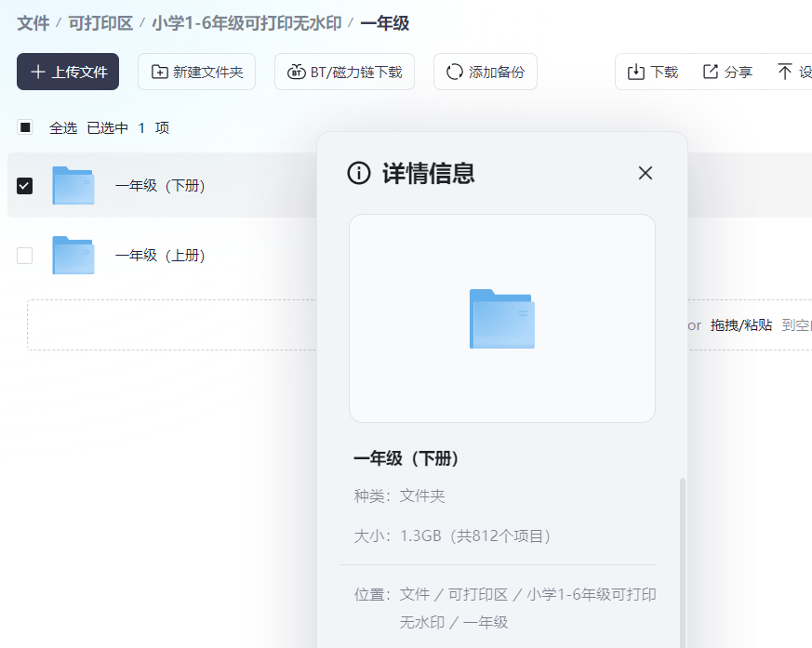Screen dimensions: 812x648
Task: Click 添加备份 add backup button
Action: 485,72
